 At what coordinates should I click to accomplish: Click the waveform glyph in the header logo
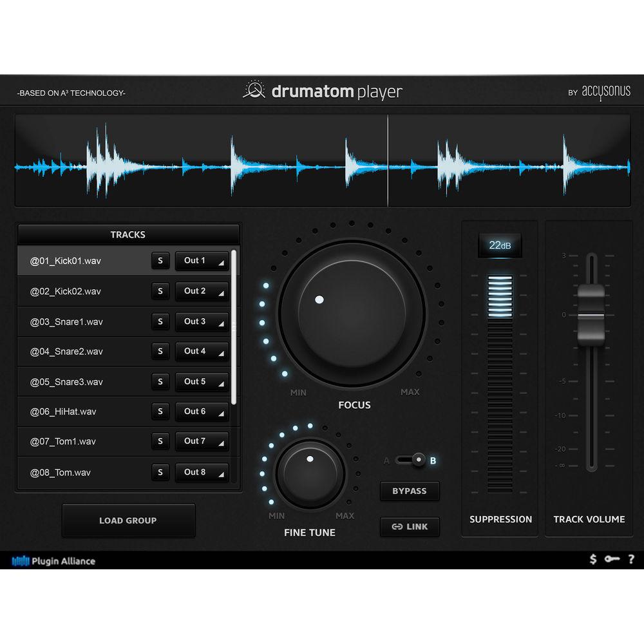coord(255,91)
